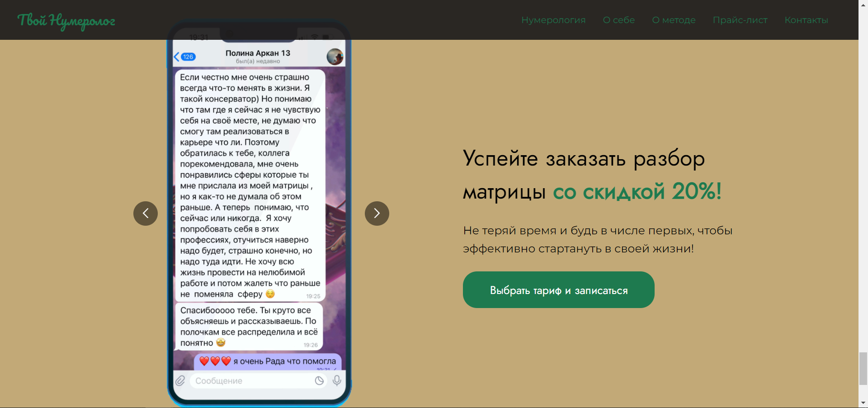868x408 pixels.
Task: Click the page scrollbar thumb
Action: pyautogui.click(x=863, y=369)
